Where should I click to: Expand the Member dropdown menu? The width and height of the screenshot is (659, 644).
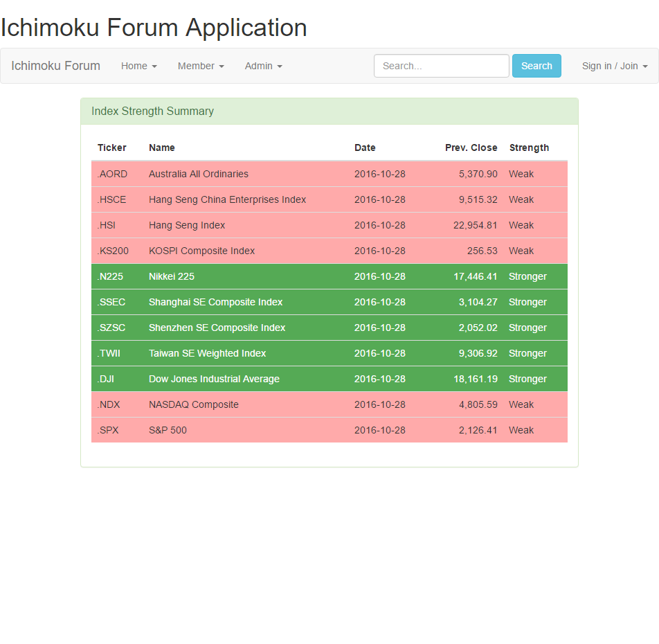200,66
